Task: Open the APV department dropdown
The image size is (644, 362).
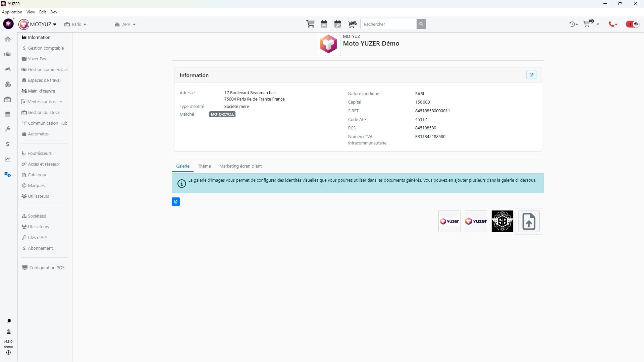Action: (125, 24)
